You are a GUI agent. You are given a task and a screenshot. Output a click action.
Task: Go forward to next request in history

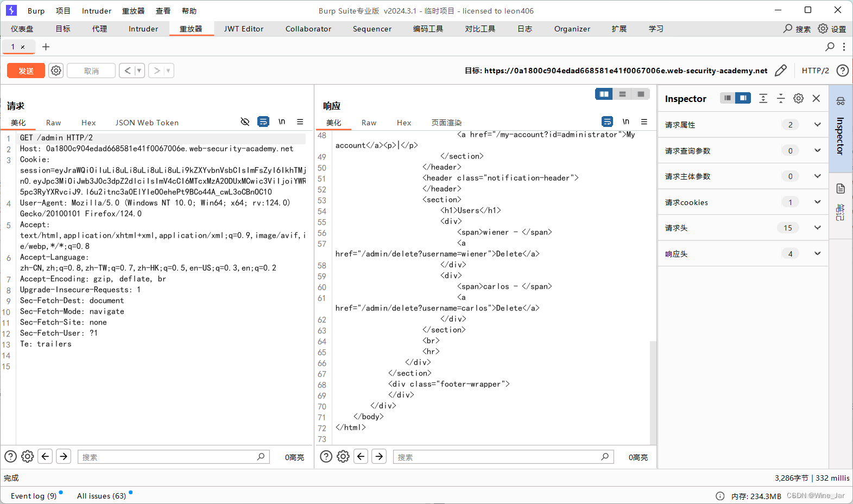[x=156, y=71]
